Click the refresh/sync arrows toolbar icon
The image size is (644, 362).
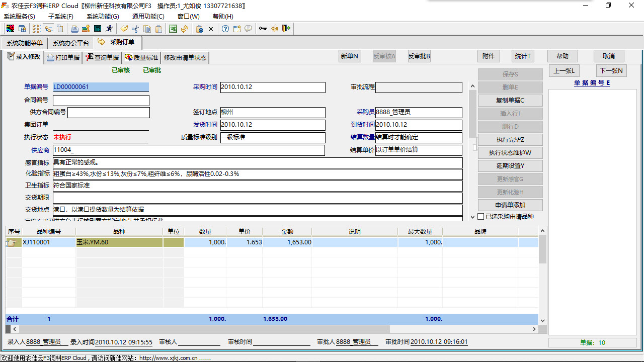(x=184, y=29)
